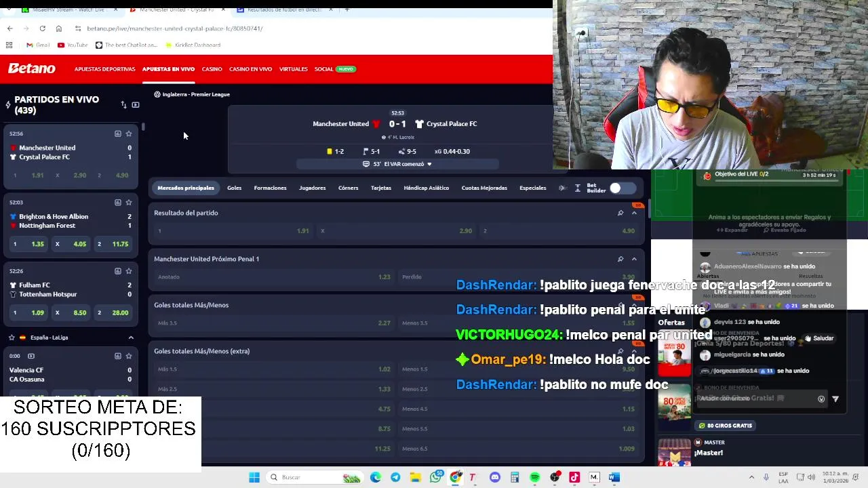
Task: Click the live stream filter icon in Partidos en Vivo header
Action: pos(136,105)
